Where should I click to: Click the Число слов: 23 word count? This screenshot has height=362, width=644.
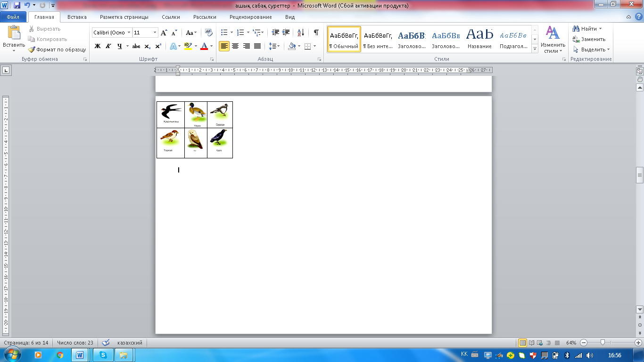(x=75, y=343)
